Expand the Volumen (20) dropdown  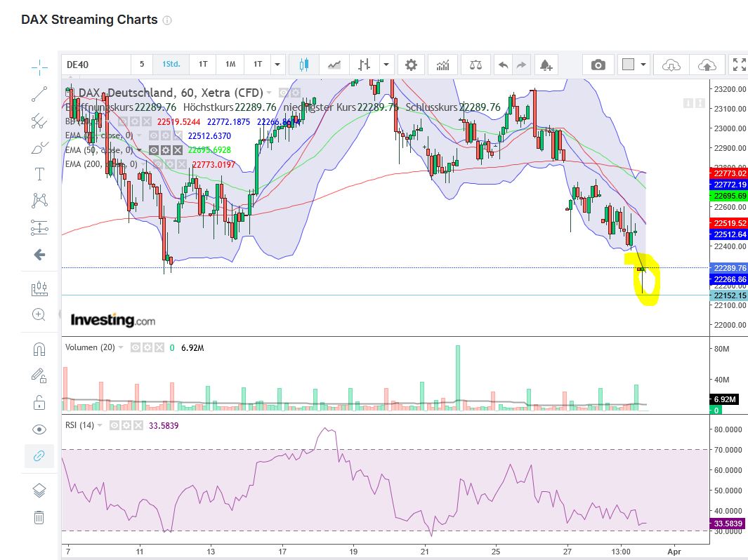click(120, 347)
